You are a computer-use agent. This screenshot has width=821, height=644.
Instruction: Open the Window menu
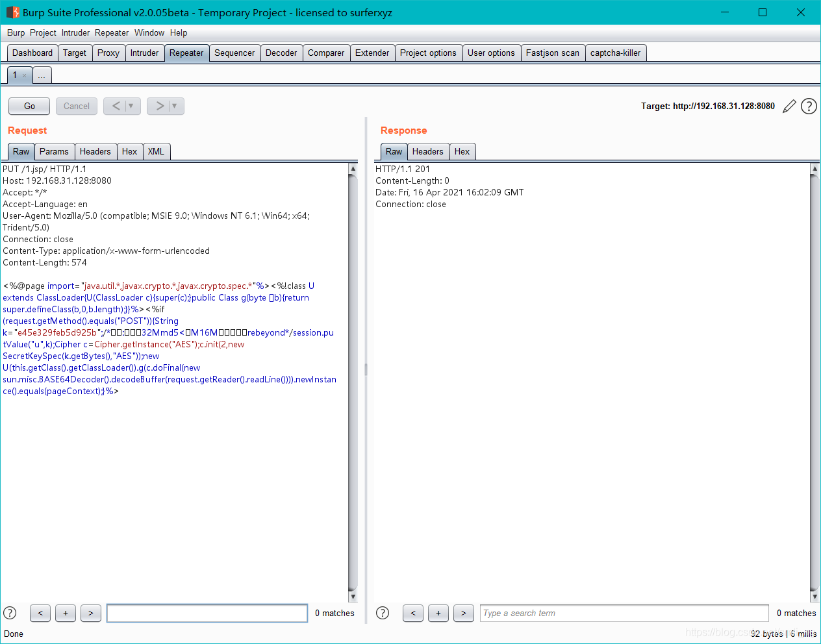[149, 32]
